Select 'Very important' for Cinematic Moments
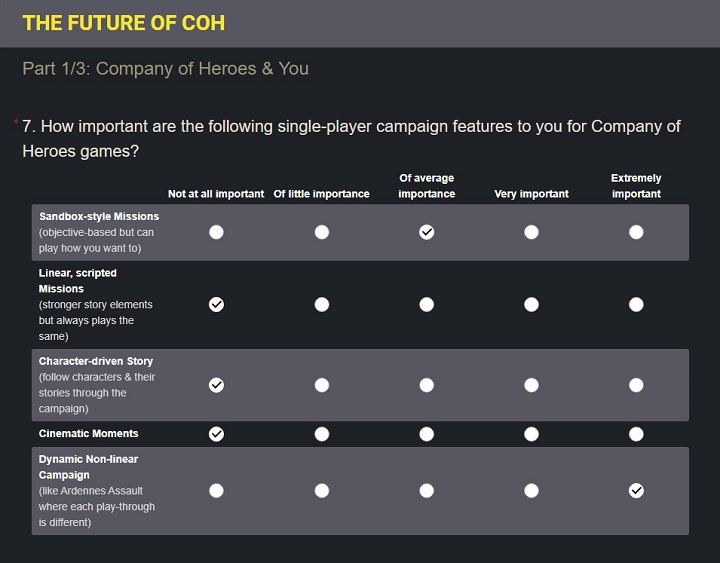The image size is (720, 563). (531, 434)
